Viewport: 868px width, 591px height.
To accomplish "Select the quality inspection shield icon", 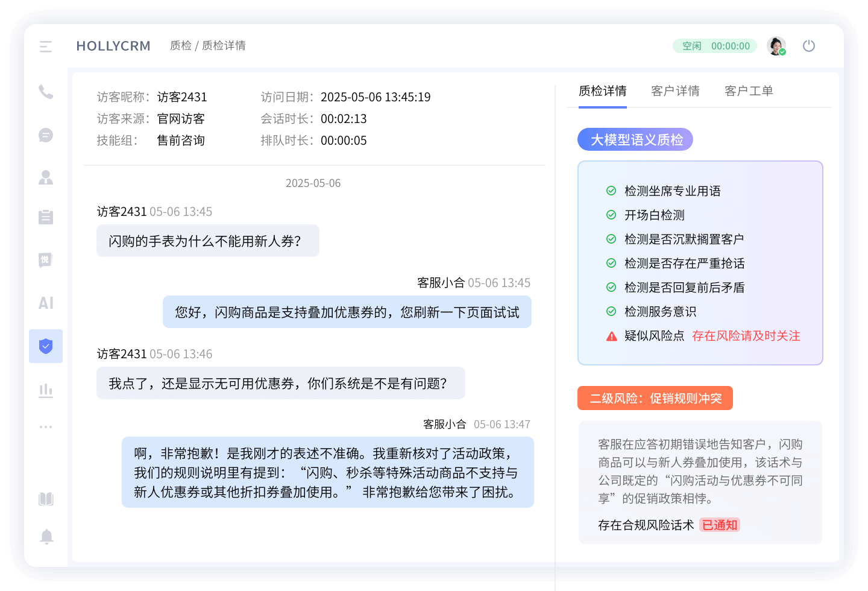I will pyautogui.click(x=46, y=346).
